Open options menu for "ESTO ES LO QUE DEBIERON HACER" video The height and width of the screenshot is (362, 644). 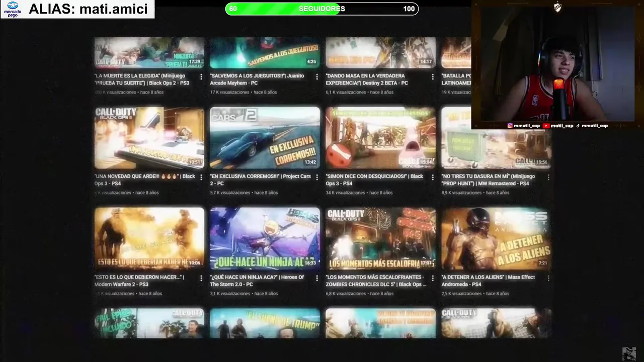tap(201, 278)
